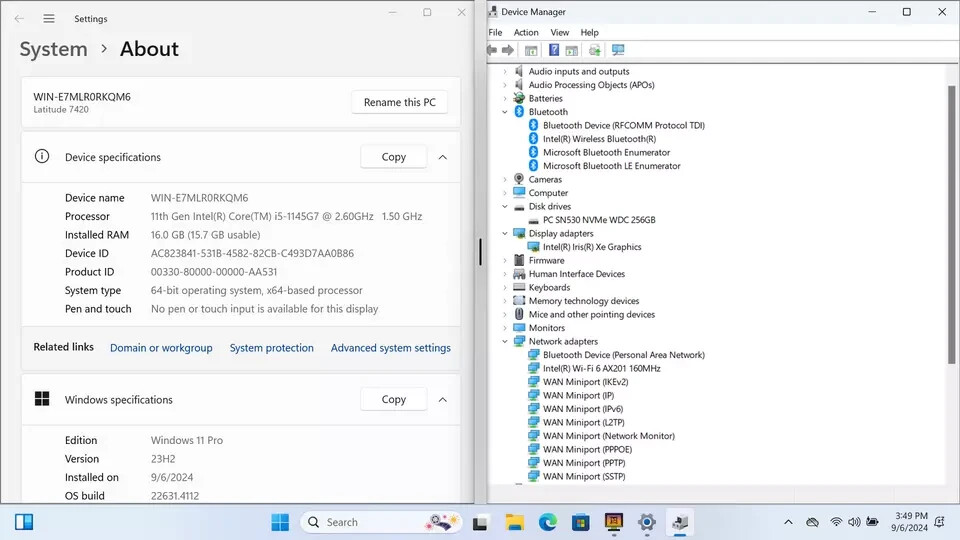Click Device specifications info icon
Screen dimensions: 960x540
42,157
